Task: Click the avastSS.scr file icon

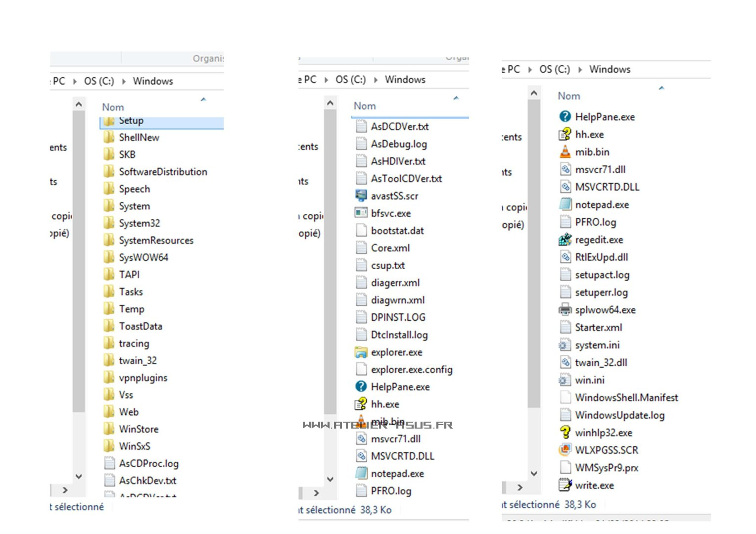Action: (x=361, y=196)
